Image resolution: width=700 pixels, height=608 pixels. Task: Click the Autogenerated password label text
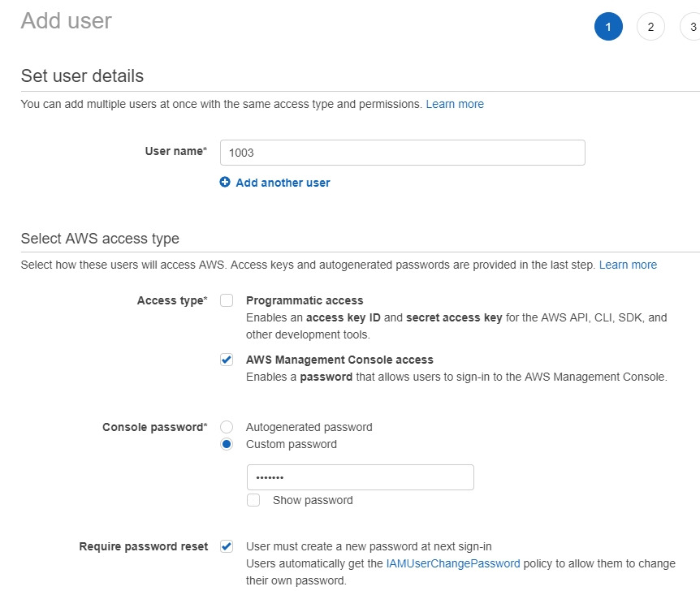[309, 427]
